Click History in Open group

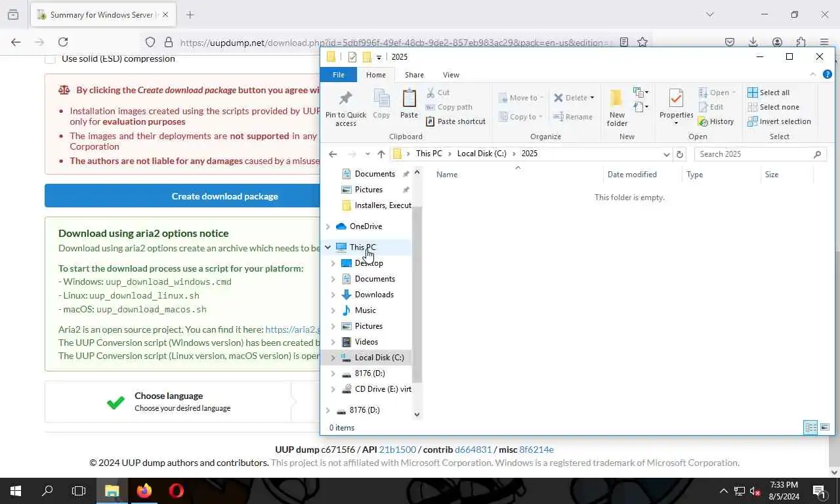[716, 121]
